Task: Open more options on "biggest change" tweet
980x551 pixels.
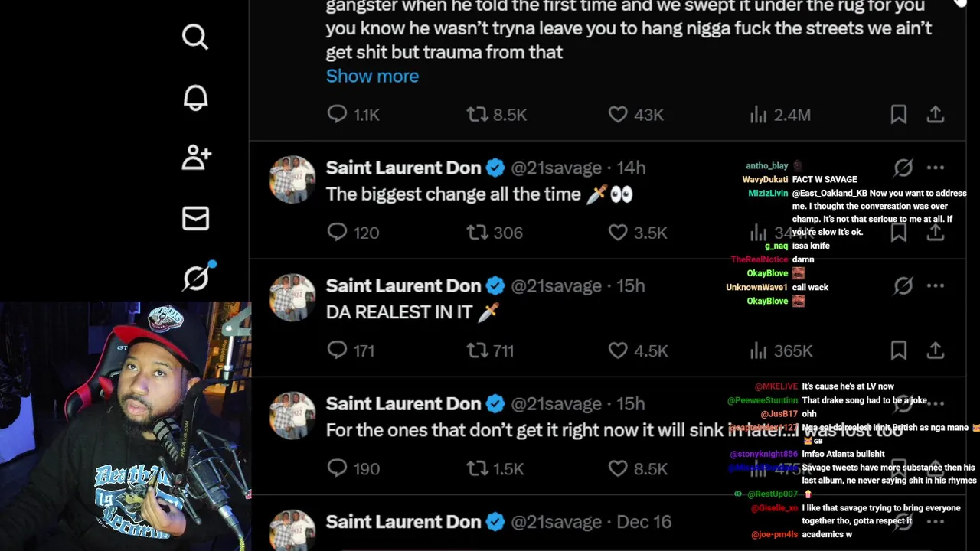Action: (936, 168)
